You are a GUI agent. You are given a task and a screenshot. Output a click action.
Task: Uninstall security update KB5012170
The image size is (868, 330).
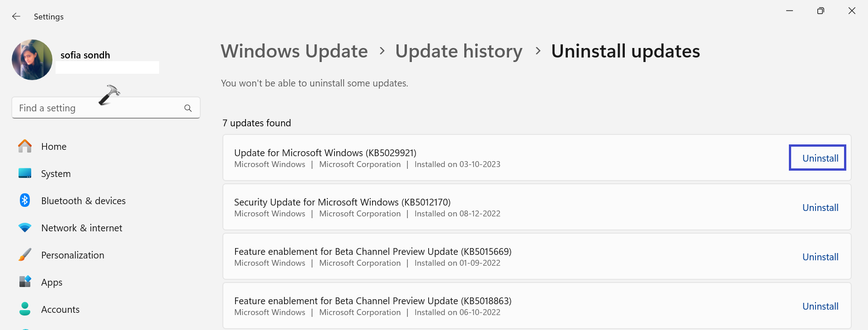(820, 208)
